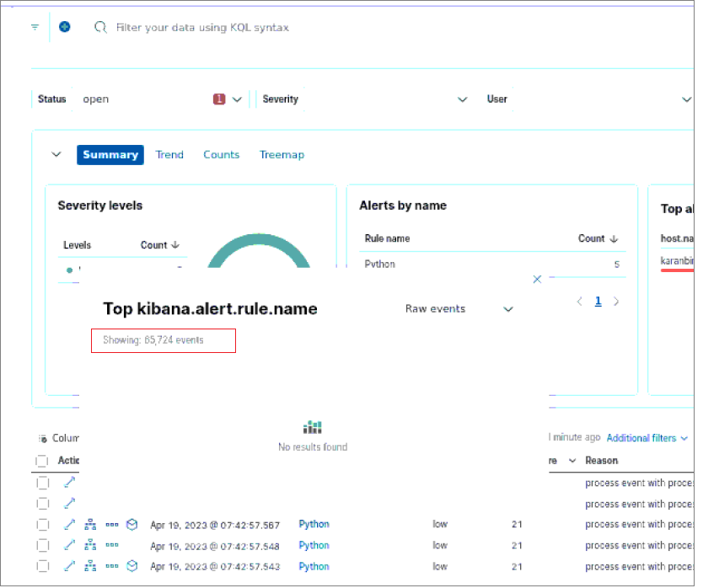Collapse the Summary section chevron

click(x=56, y=154)
